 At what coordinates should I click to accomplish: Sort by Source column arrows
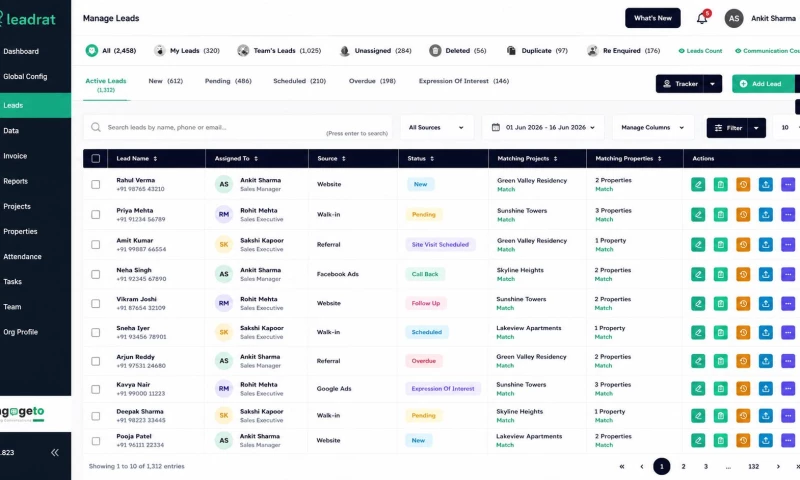coord(344,159)
